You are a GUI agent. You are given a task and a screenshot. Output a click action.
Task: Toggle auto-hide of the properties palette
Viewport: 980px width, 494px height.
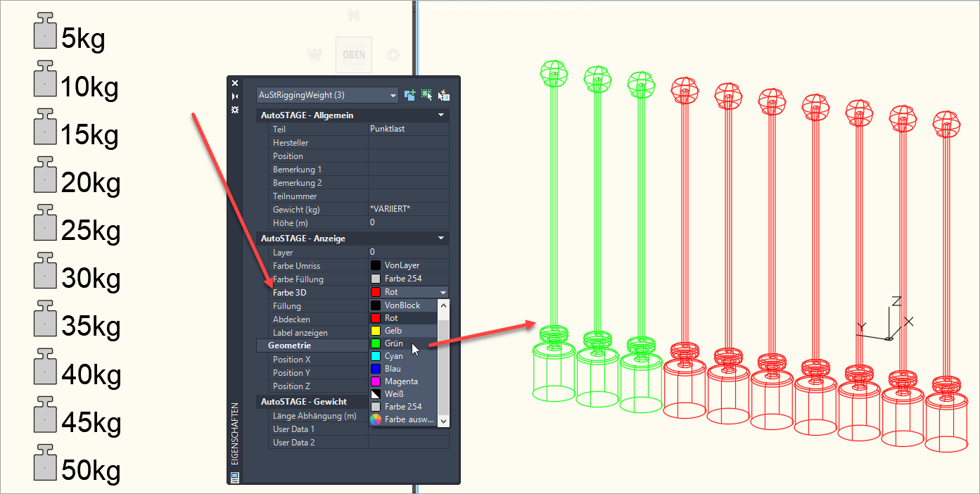point(235,96)
